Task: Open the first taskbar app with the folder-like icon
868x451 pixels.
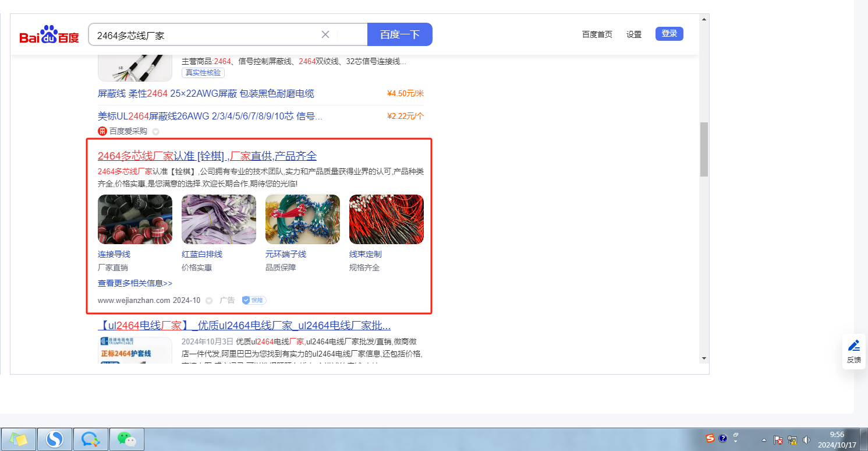Action: pos(18,439)
